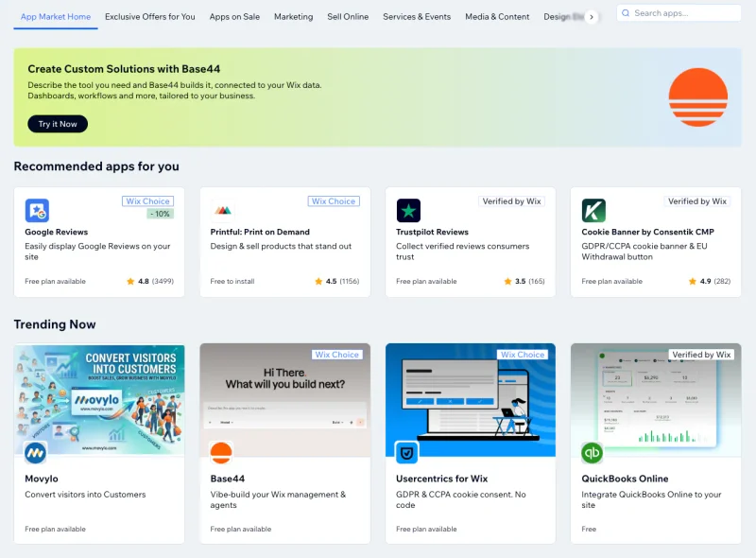Open the QuickBooks Online title
This screenshot has width=756, height=558.
(x=625, y=479)
